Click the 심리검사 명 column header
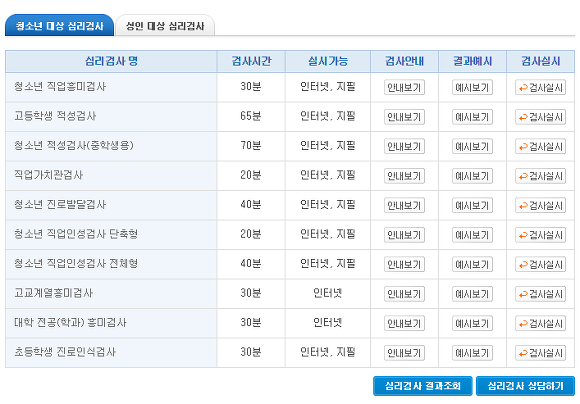This screenshot has height=404, width=580. 111,61
